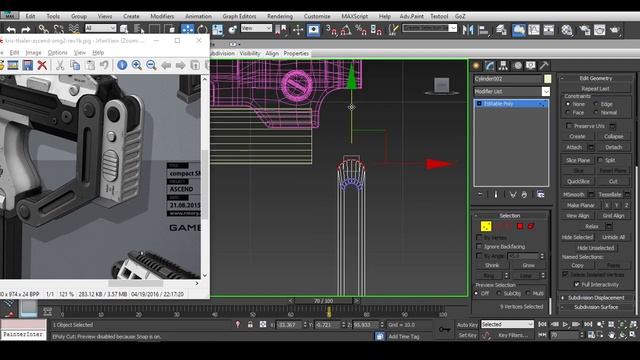Select the Face constraint radio button
The width and height of the screenshot is (640, 360).
568,112
